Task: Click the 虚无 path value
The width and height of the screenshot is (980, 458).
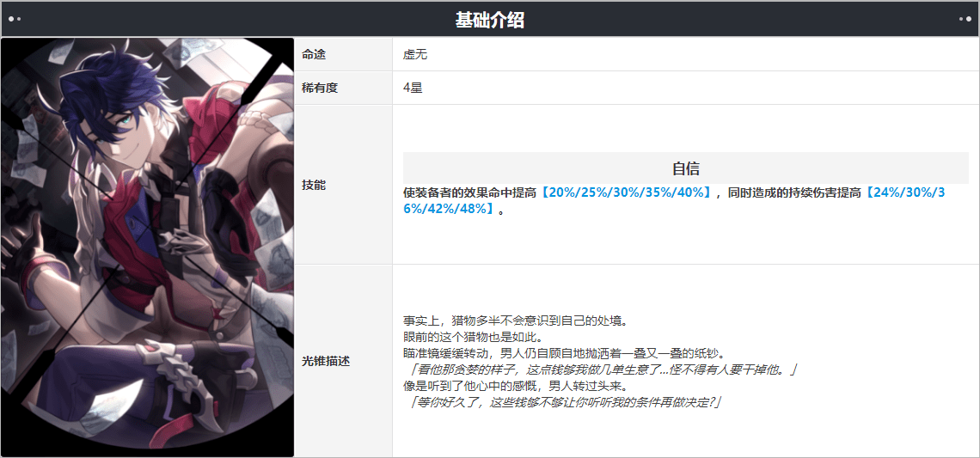Action: pos(415,55)
